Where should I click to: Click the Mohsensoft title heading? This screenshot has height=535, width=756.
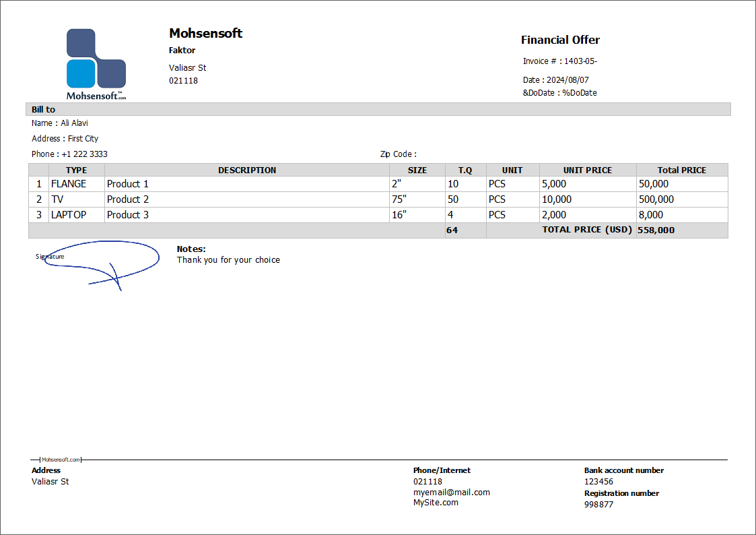(205, 33)
